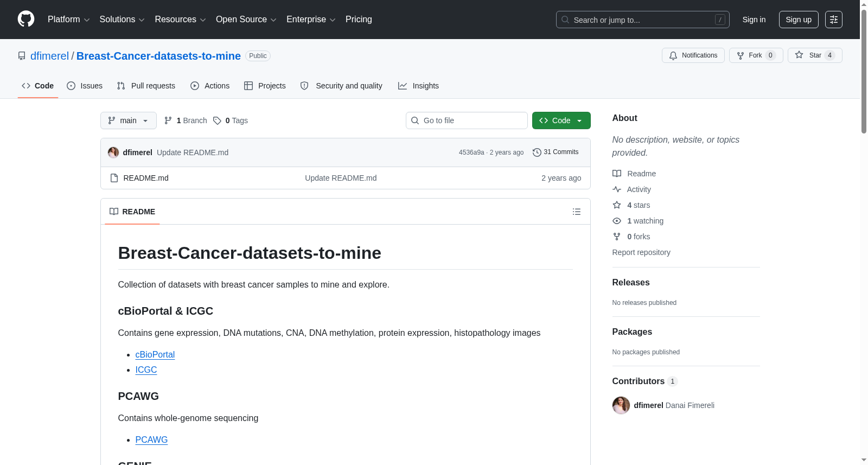Focus the Go to file search field
The height and width of the screenshot is (465, 868).
(x=467, y=120)
